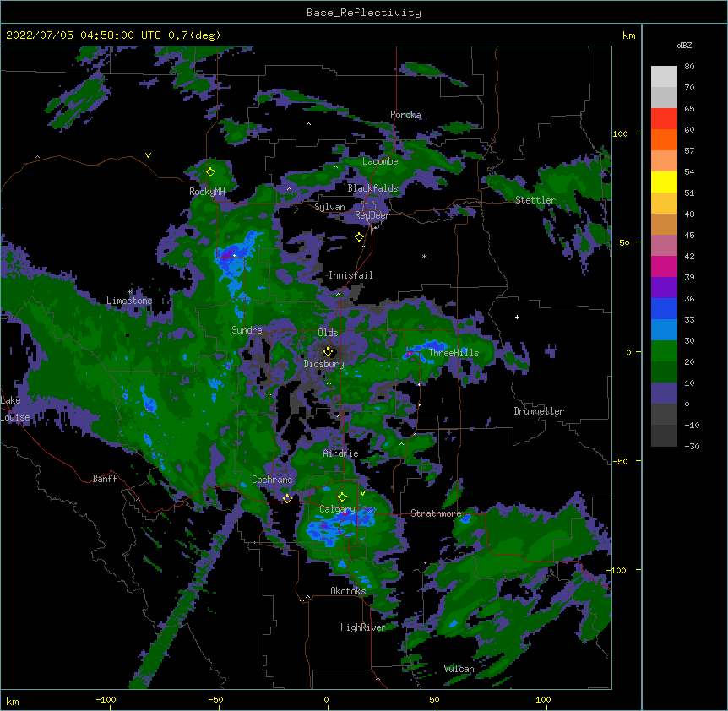Select the RedDeer city label

coord(372,215)
